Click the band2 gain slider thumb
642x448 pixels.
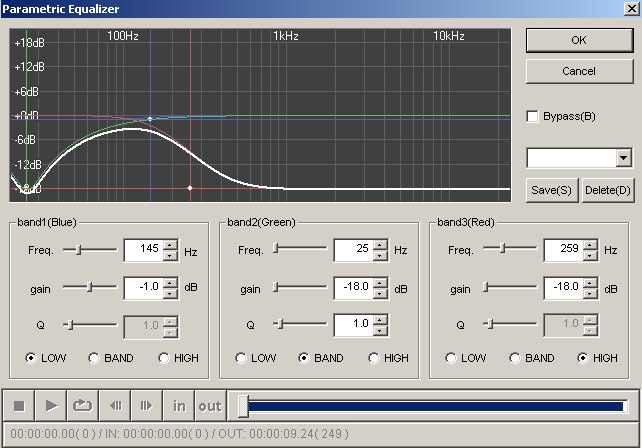click(x=276, y=287)
